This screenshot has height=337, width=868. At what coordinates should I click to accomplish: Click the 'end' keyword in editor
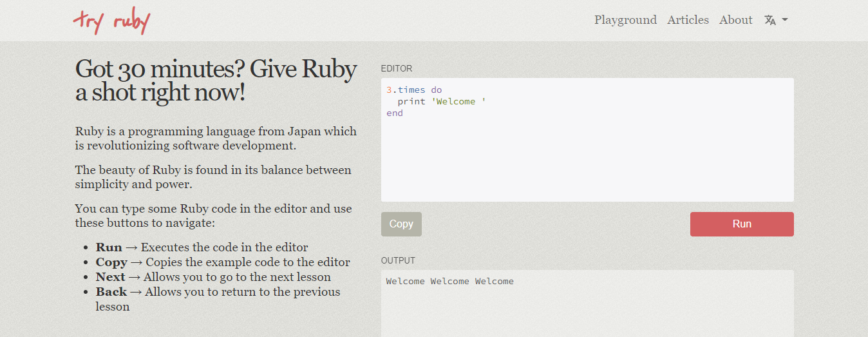[395, 113]
